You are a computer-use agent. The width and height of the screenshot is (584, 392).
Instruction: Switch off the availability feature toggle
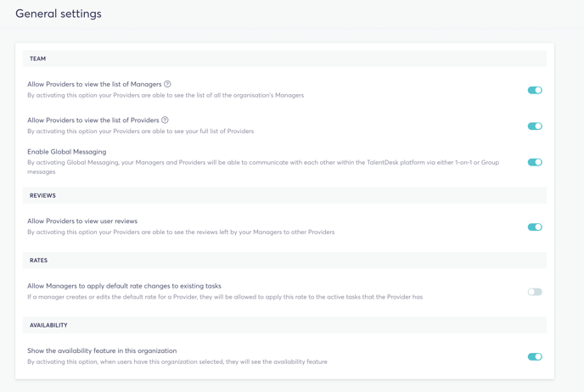click(x=535, y=356)
